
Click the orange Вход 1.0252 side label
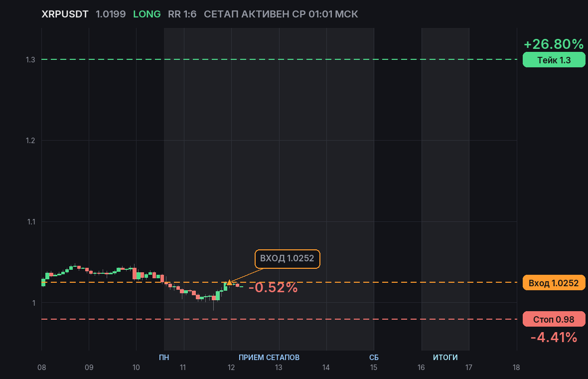[x=554, y=283]
